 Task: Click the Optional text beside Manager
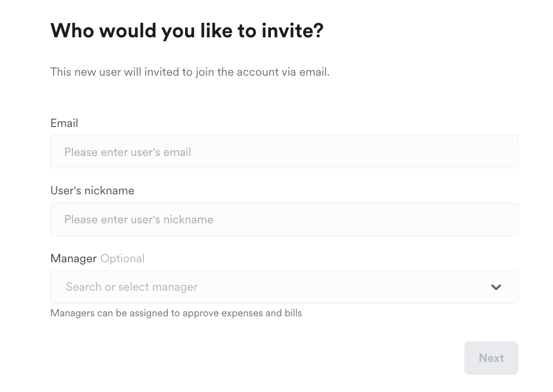click(x=122, y=258)
